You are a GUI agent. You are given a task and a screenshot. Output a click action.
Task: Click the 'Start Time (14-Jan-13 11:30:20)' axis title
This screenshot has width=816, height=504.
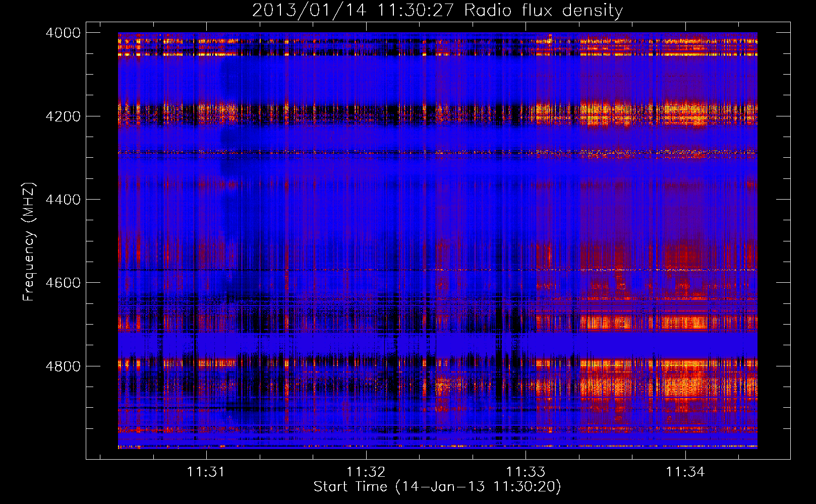(x=437, y=487)
